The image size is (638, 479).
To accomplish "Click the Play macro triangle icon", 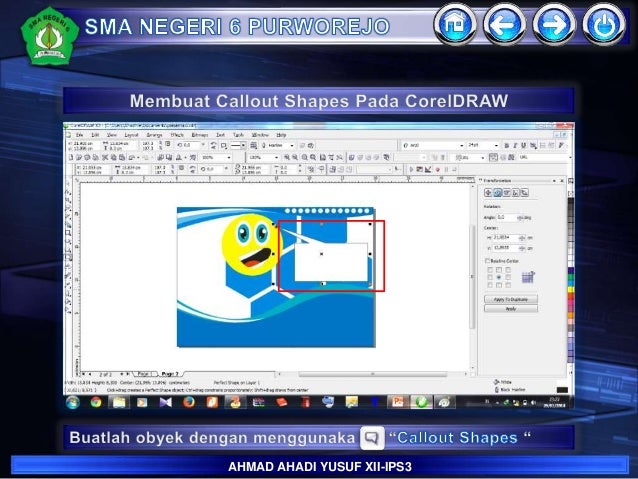I will click(x=411, y=170).
